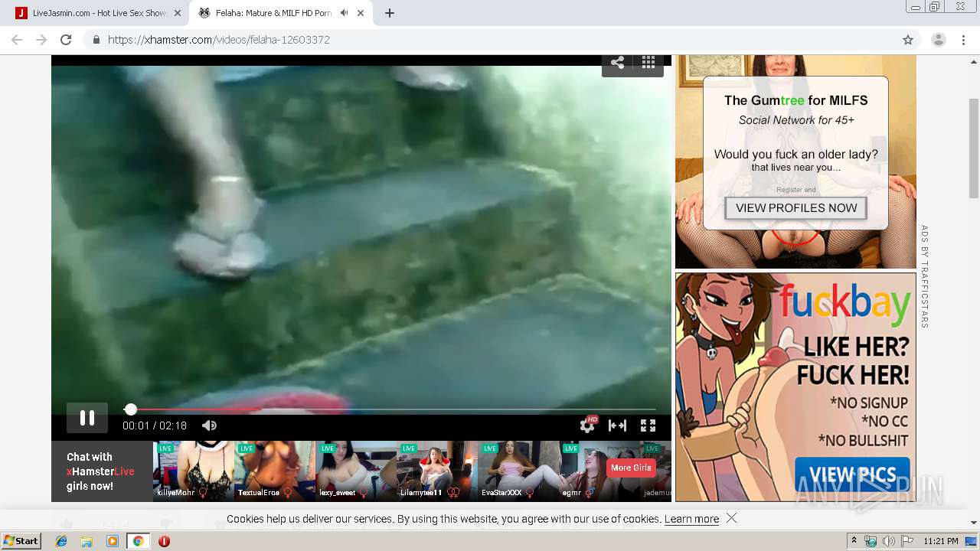Click the browser forward arrow
980x551 pixels.
pyautogui.click(x=41, y=40)
